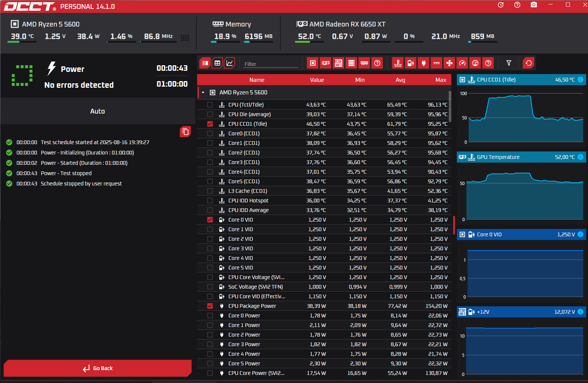
Task: Click the CPU Core VID (Effectiv... row name
Action: click(257, 296)
